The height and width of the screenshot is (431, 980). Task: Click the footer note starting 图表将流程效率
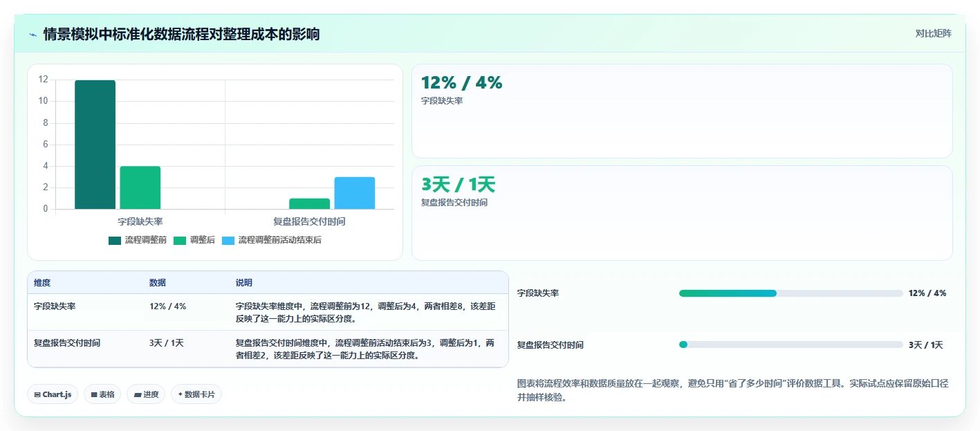pos(732,390)
